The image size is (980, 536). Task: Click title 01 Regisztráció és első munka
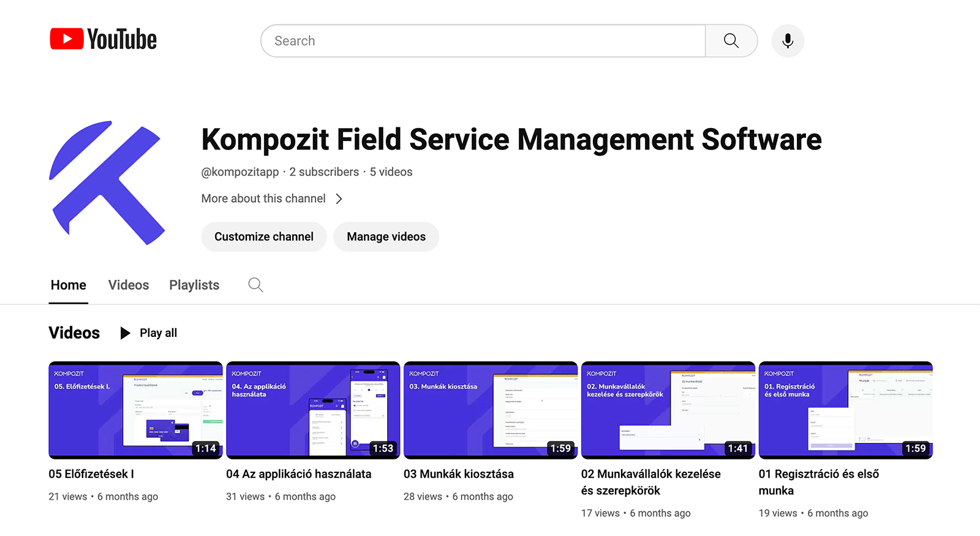coord(819,482)
